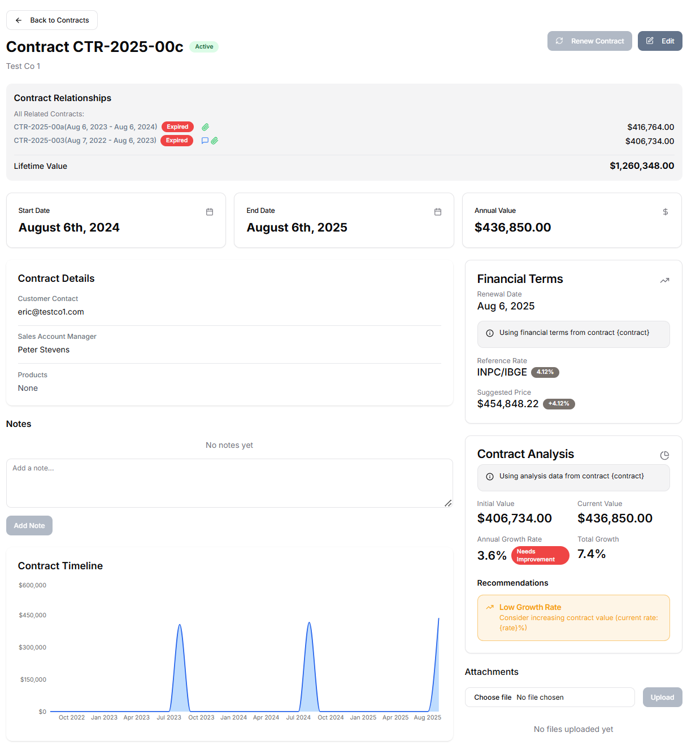Click the Active status badge
The width and height of the screenshot is (700, 750).
204,47
